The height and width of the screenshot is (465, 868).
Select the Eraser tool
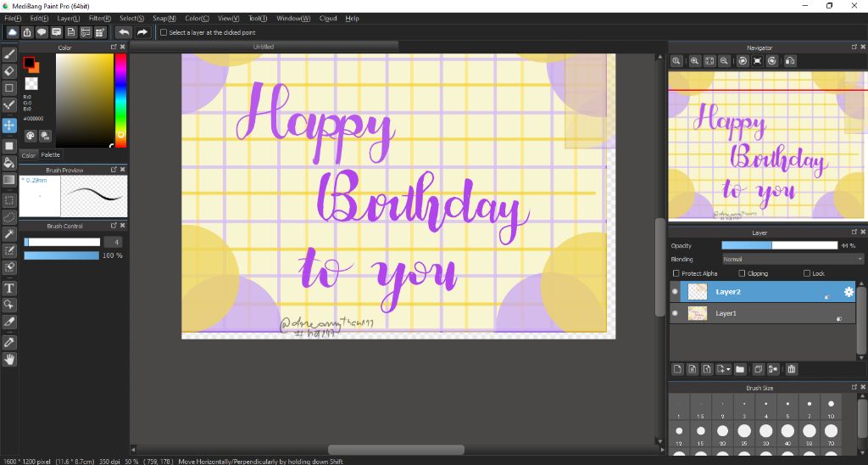pos(8,71)
